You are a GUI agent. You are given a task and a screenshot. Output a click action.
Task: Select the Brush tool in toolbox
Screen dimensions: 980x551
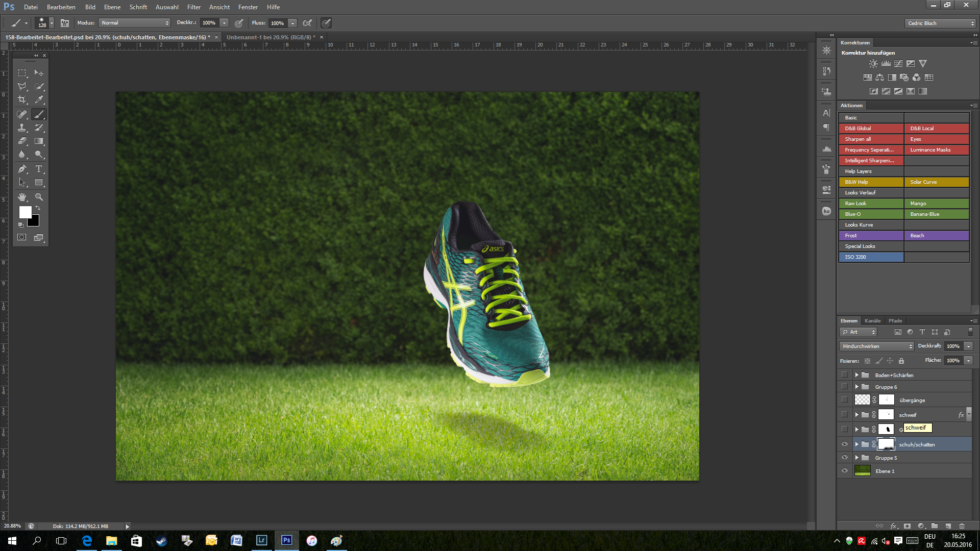39,114
